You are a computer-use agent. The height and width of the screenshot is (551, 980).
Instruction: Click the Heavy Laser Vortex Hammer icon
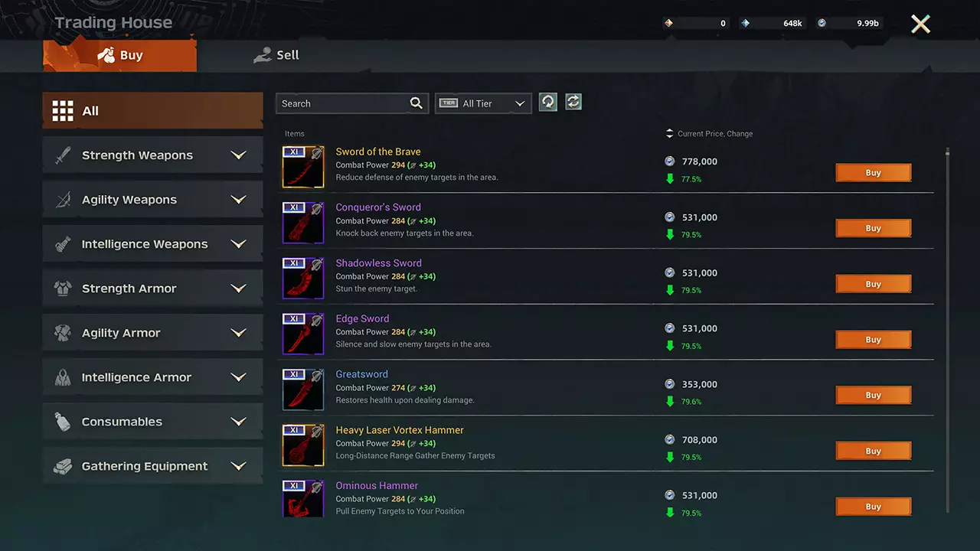(x=303, y=445)
